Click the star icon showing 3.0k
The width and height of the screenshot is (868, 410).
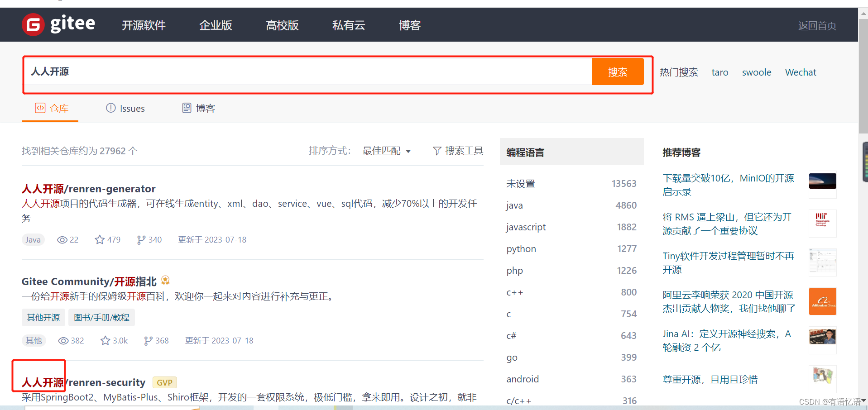click(x=106, y=340)
